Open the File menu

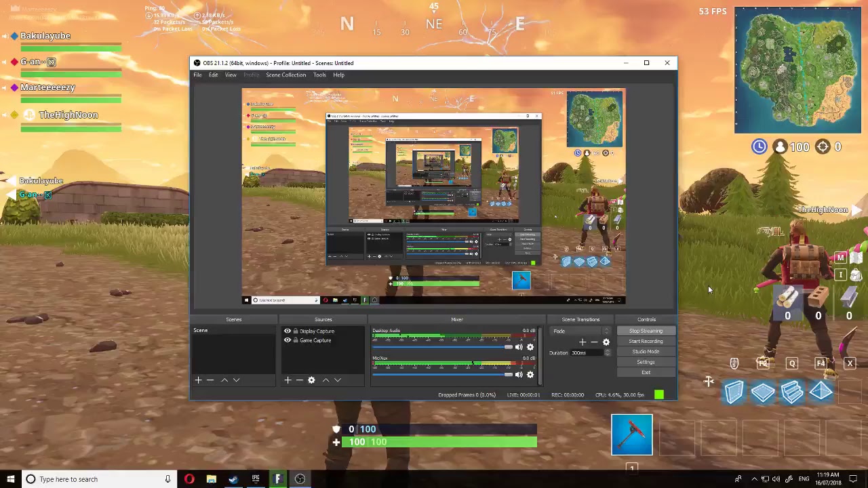click(x=197, y=75)
